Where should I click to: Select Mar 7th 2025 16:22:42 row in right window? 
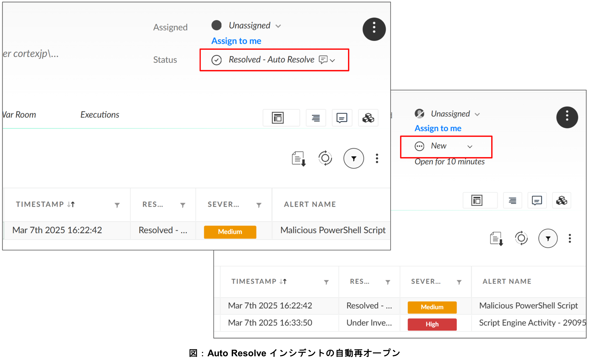400,306
